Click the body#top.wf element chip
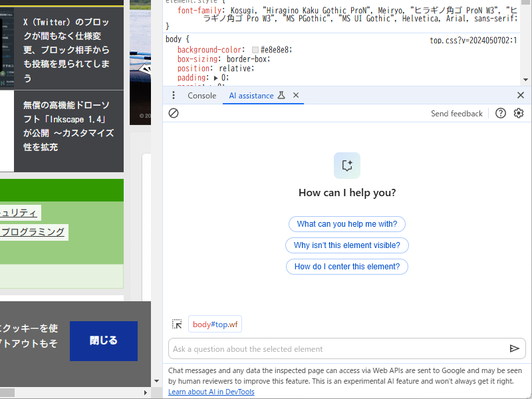 point(215,324)
